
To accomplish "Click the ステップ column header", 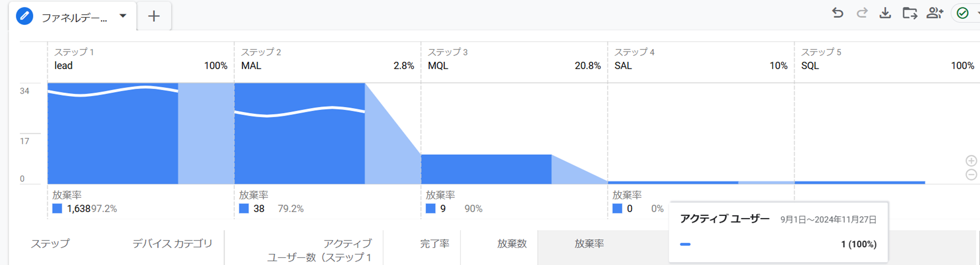I will coord(50,243).
